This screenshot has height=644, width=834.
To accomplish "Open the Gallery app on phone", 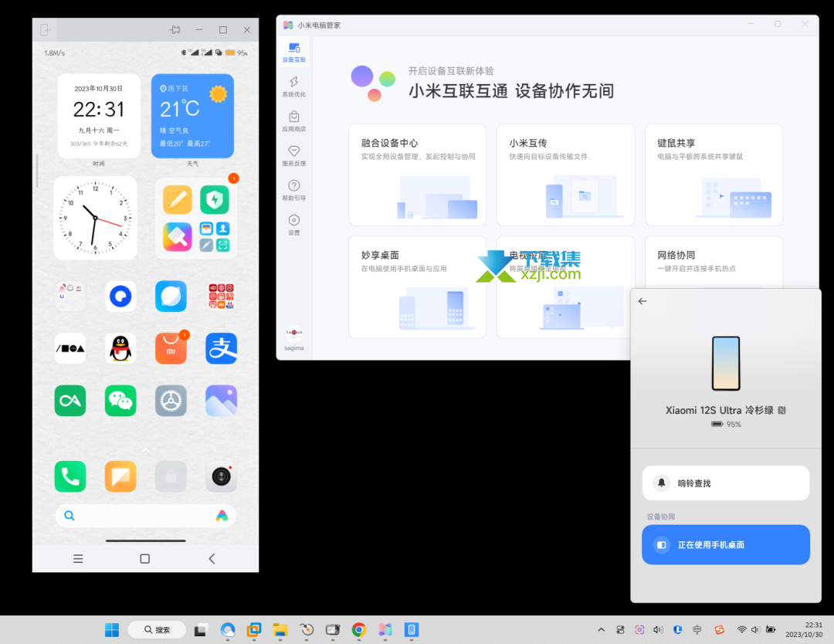I will click(x=222, y=401).
